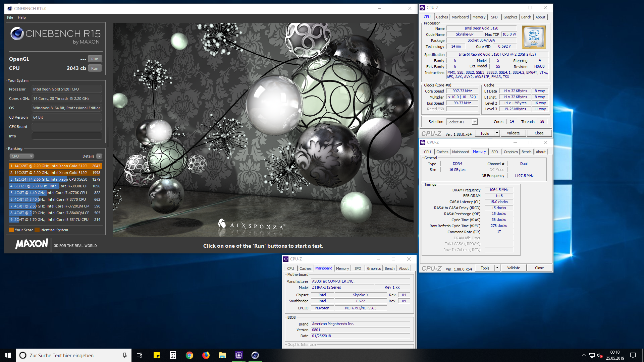Viewport: 644px width, 362px height.
Task: Click the MAXON logo
Action: [x=32, y=244]
